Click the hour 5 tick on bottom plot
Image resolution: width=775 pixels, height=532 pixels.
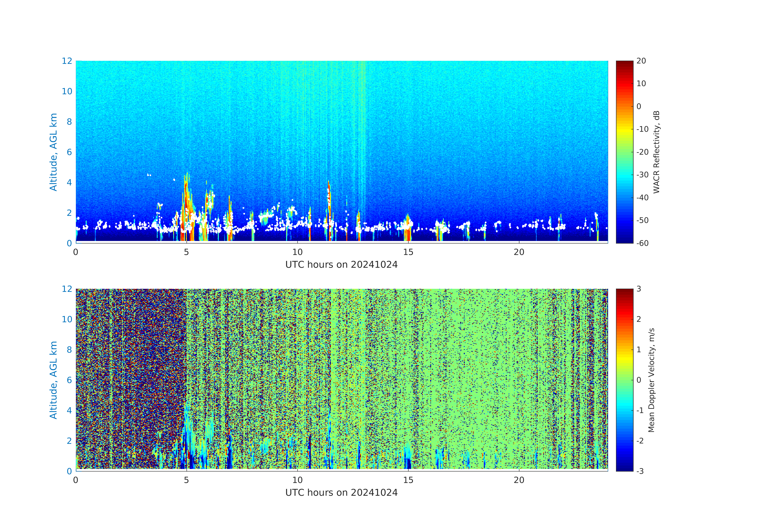click(186, 480)
